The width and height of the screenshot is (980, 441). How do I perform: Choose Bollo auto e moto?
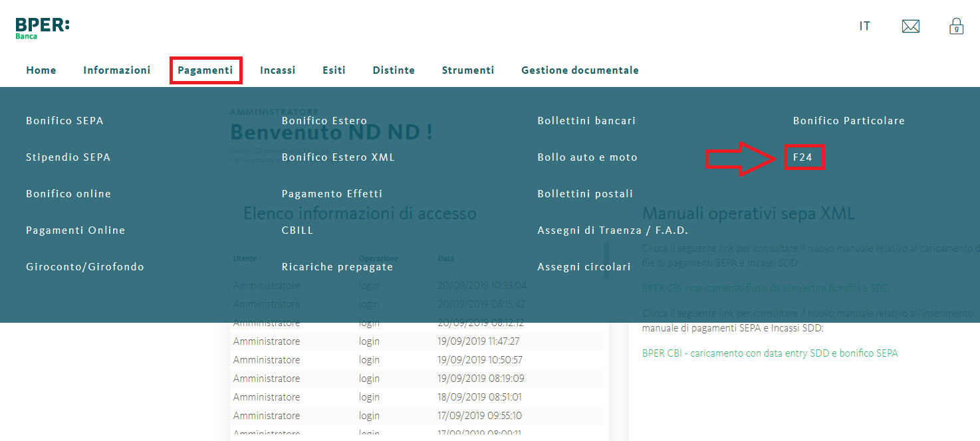click(x=587, y=157)
